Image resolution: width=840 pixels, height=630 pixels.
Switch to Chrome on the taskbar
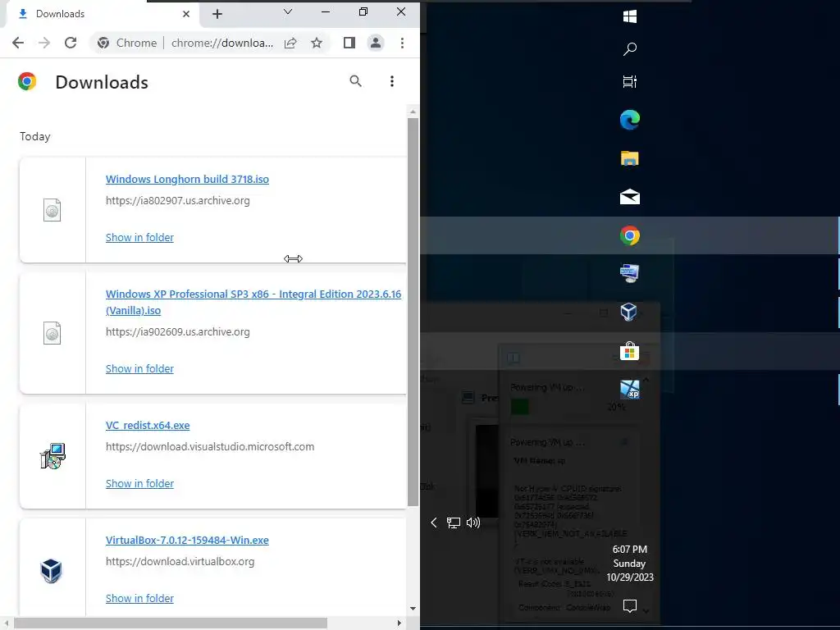[x=630, y=235]
